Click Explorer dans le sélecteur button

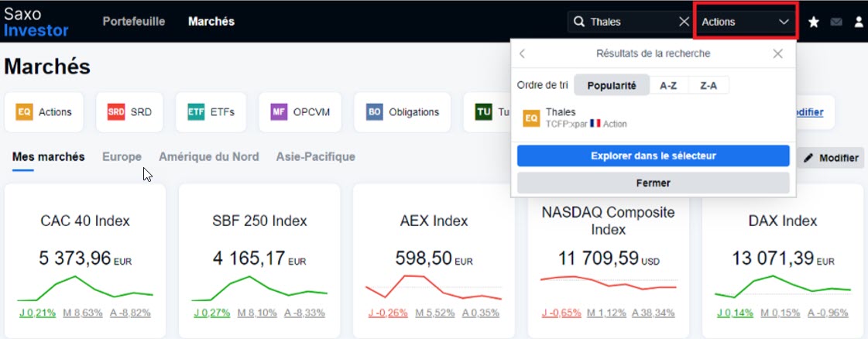click(x=654, y=156)
